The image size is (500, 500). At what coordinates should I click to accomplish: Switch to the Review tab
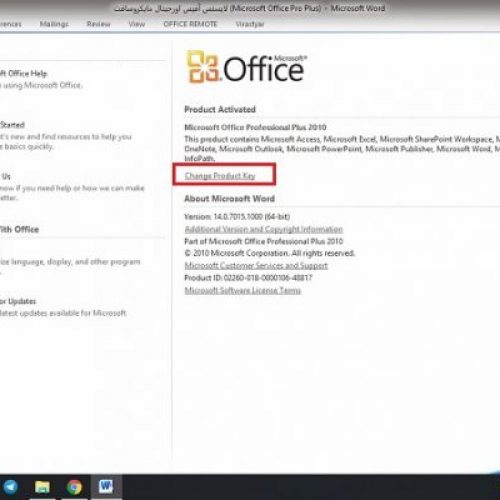tap(98, 24)
